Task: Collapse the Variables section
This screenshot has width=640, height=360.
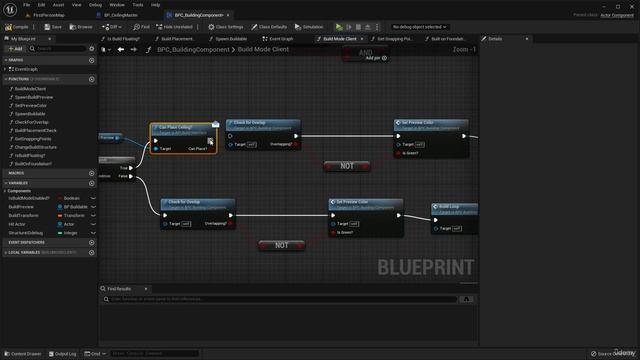Action: click(x=5, y=183)
